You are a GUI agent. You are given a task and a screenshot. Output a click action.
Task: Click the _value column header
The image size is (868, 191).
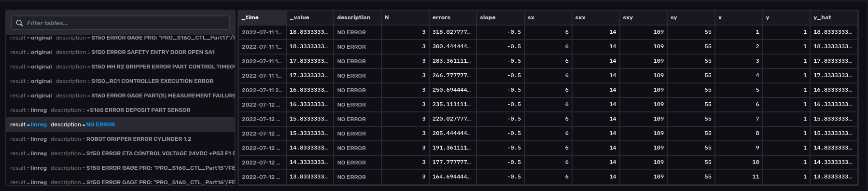[309, 18]
